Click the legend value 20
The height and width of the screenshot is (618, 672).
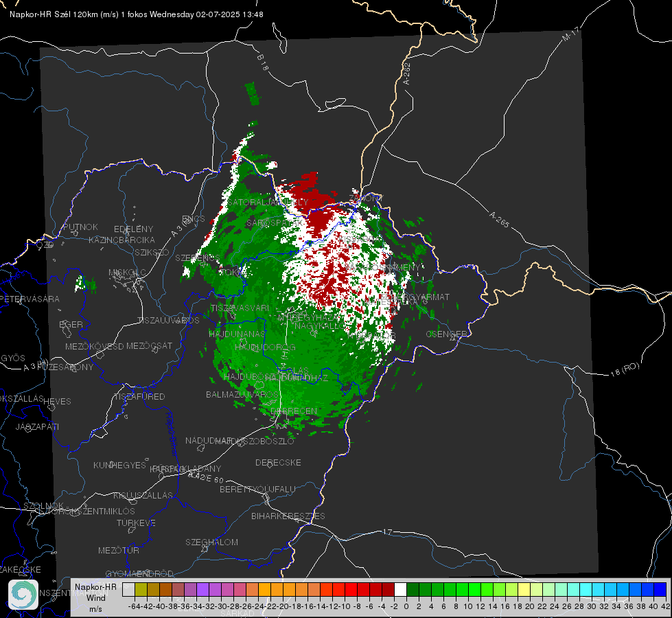tap(530, 606)
